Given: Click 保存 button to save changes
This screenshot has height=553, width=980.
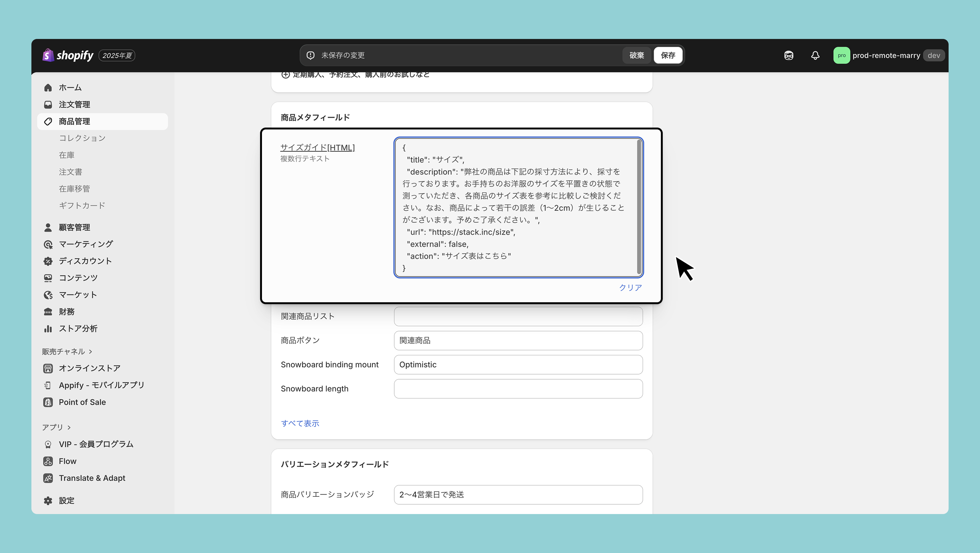Looking at the screenshot, I should [x=668, y=56].
